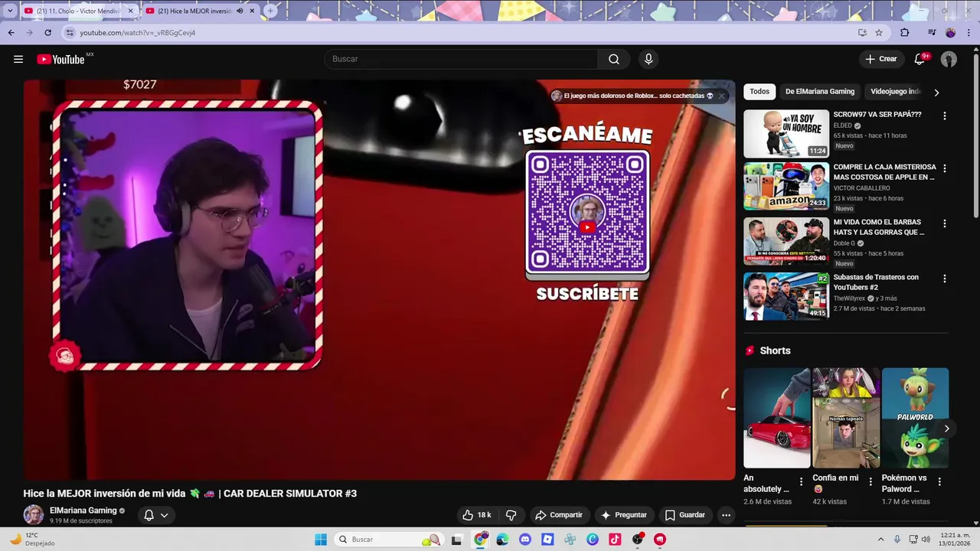Screen dimensions: 980x551
Task: Open more actions for MI VIDA COMO EL BARBAS
Action: pos(944,223)
